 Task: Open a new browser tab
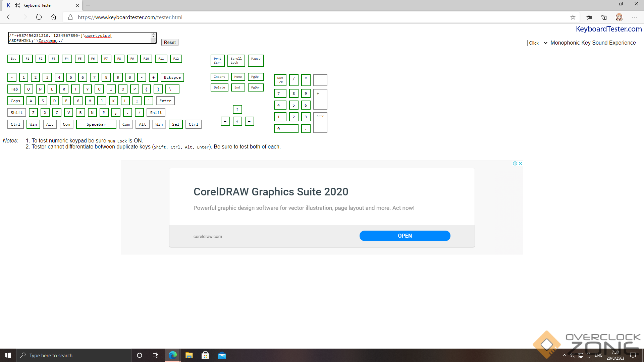click(88, 5)
